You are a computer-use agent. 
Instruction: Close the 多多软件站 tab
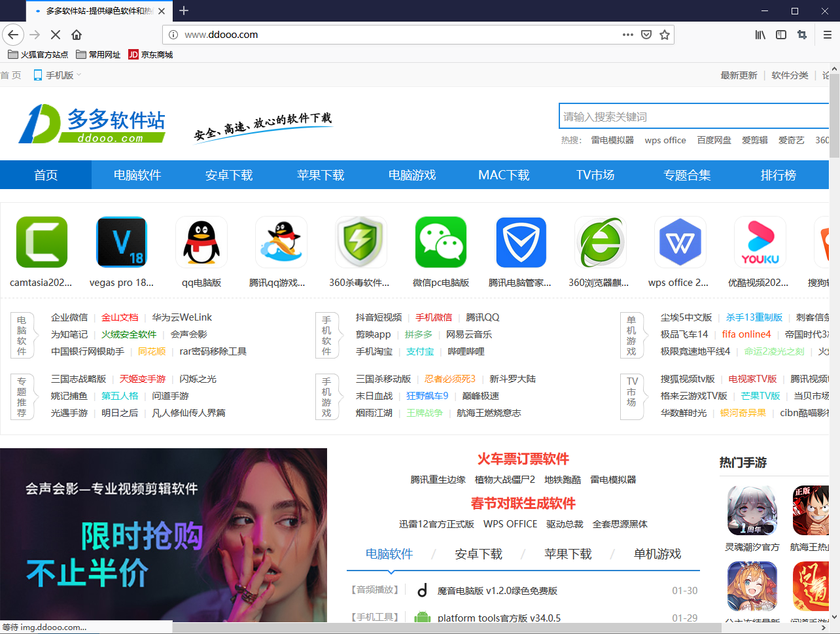tap(162, 11)
